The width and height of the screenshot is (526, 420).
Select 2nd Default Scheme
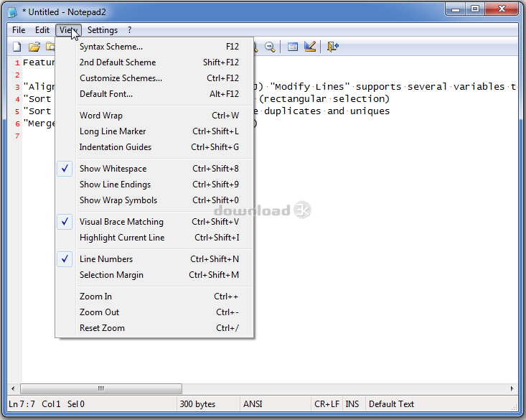[x=155, y=62]
